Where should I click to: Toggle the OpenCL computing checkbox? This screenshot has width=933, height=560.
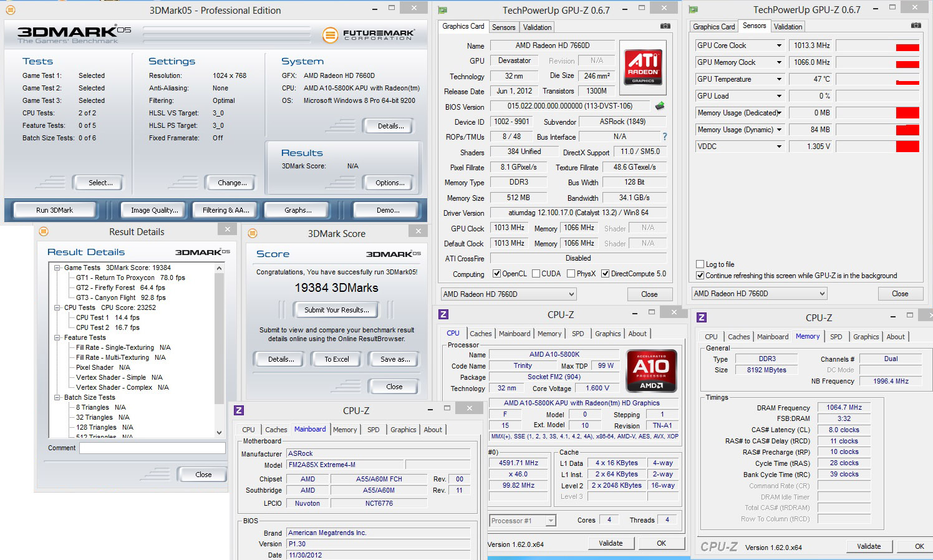click(496, 273)
